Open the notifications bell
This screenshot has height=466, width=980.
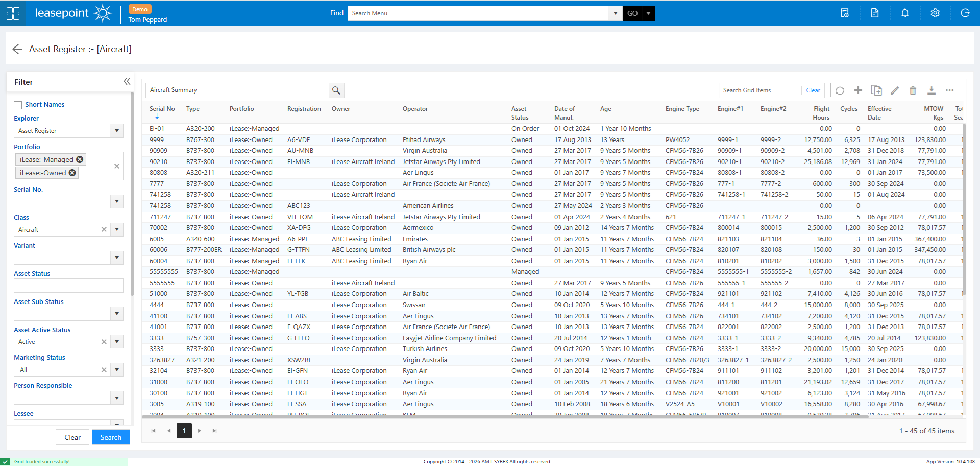pos(905,13)
